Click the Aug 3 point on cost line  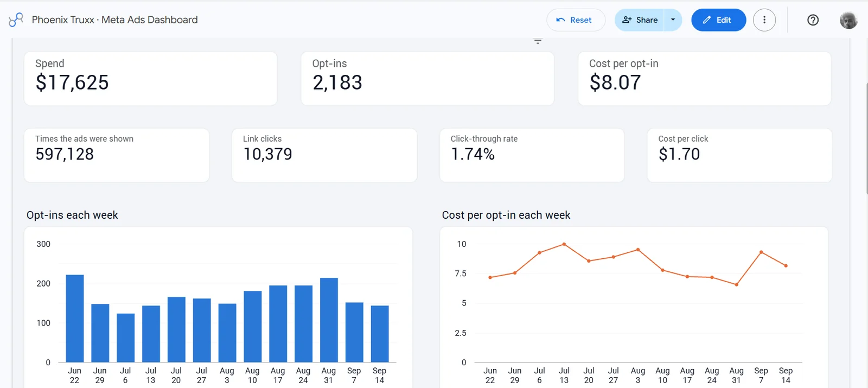click(x=638, y=250)
